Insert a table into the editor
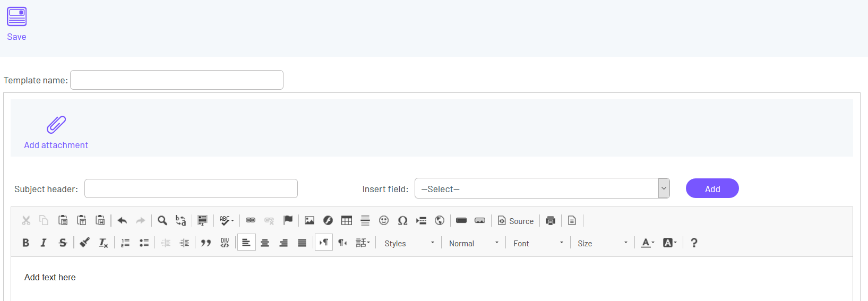This screenshot has width=868, height=301. (x=347, y=220)
